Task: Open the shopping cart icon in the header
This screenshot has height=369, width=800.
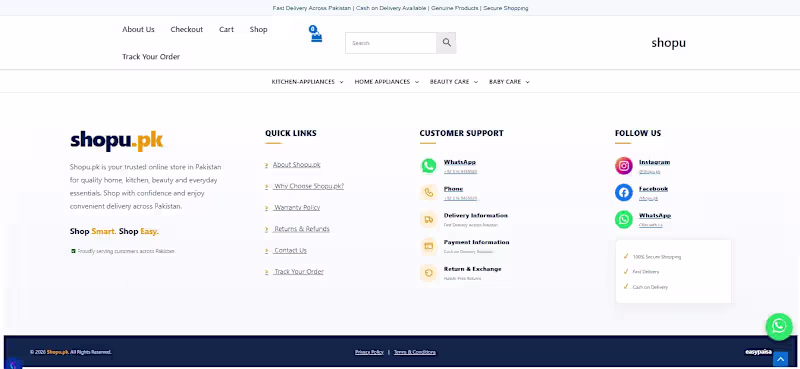Action: [x=316, y=35]
